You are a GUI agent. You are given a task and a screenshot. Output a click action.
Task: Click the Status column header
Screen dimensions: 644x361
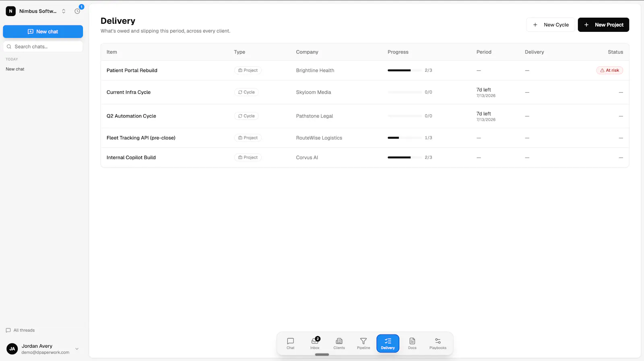point(615,52)
